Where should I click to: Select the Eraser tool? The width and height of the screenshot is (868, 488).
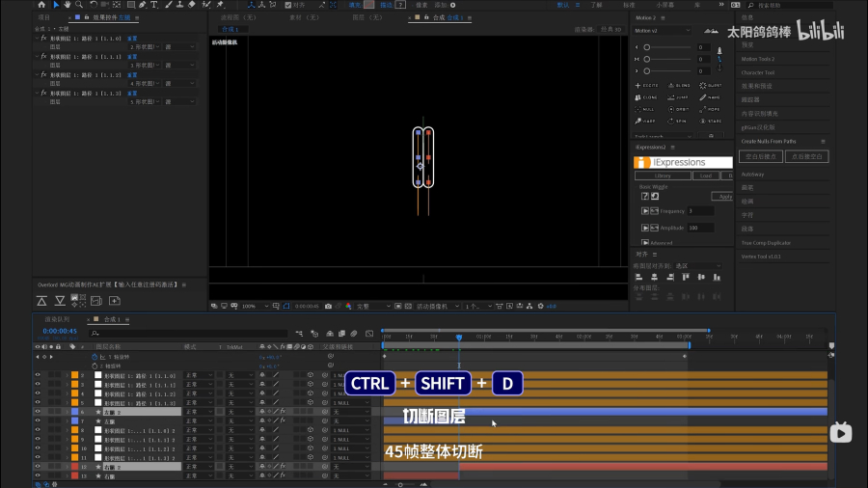(x=192, y=5)
